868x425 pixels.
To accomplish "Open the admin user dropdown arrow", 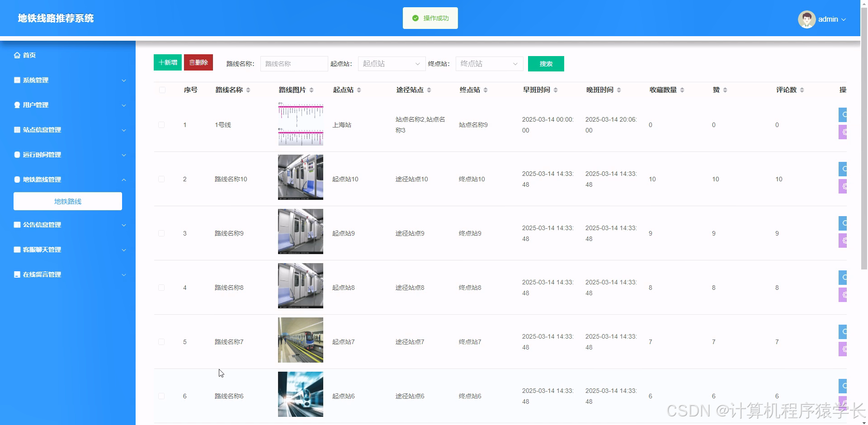I will (844, 19).
